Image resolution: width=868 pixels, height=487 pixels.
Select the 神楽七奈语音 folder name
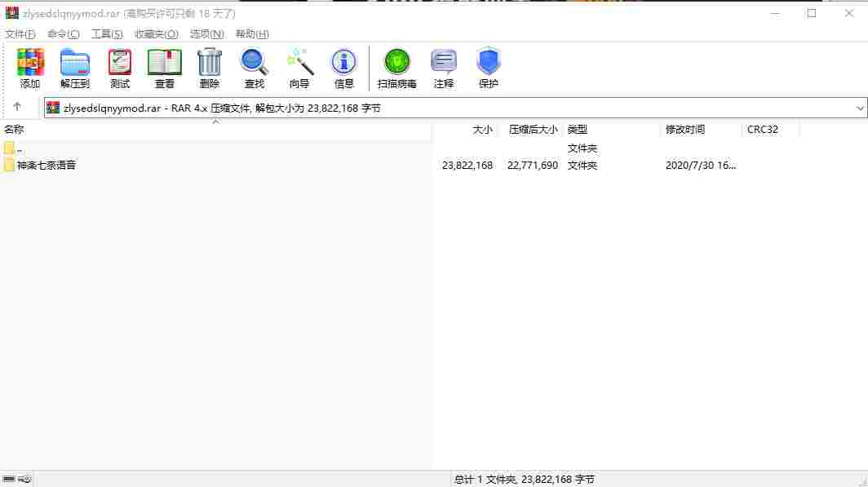[x=46, y=165]
